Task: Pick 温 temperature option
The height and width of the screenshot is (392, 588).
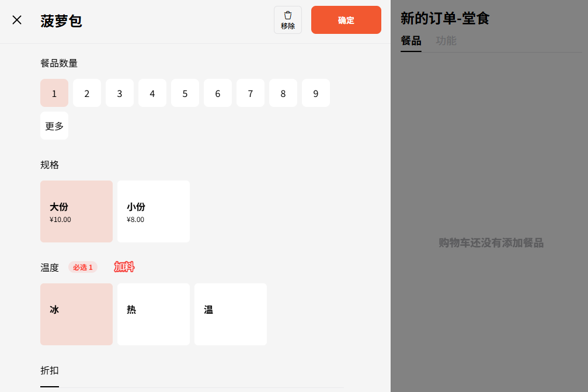Action: pyautogui.click(x=231, y=314)
